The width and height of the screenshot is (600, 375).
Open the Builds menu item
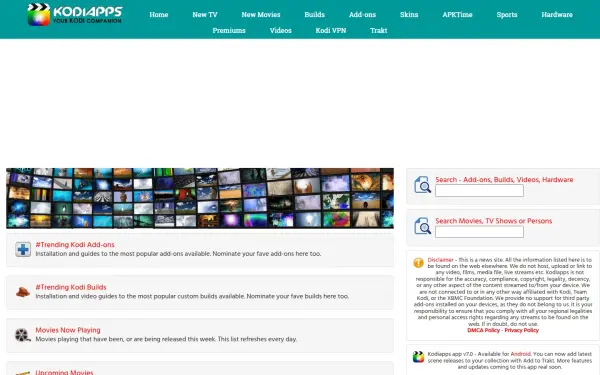point(315,15)
